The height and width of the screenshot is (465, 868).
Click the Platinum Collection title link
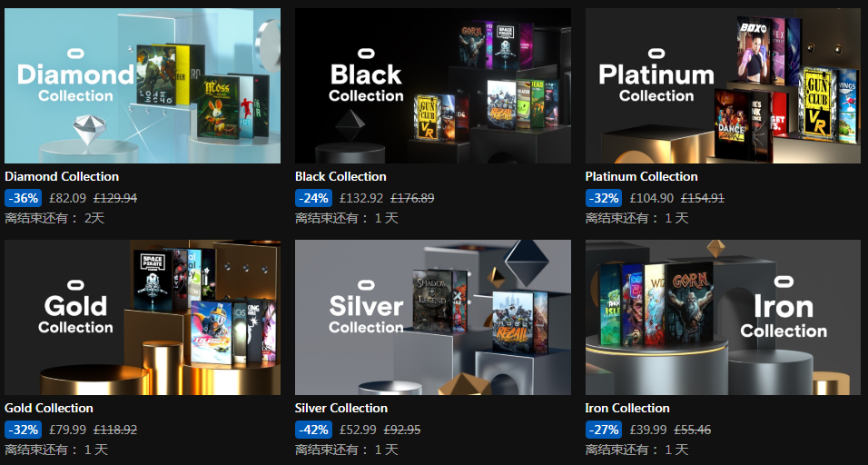click(x=641, y=176)
